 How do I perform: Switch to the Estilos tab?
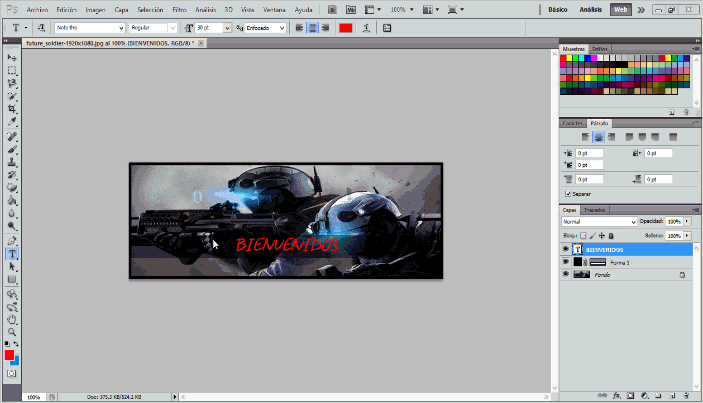point(599,49)
